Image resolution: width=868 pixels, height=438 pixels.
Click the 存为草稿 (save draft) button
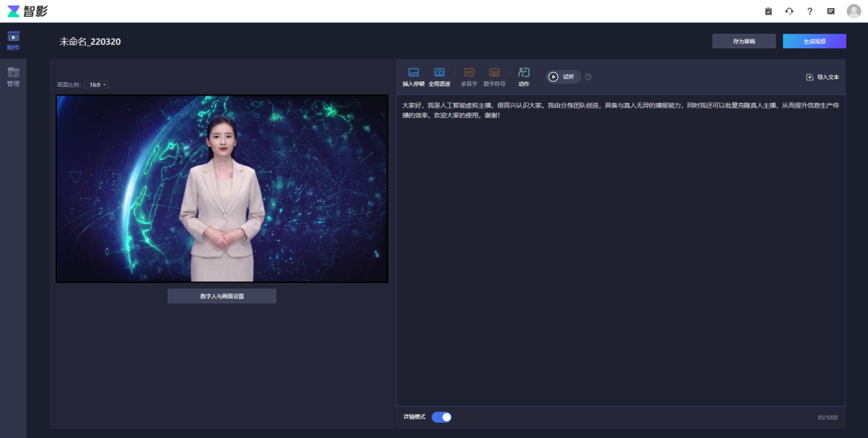(x=743, y=41)
